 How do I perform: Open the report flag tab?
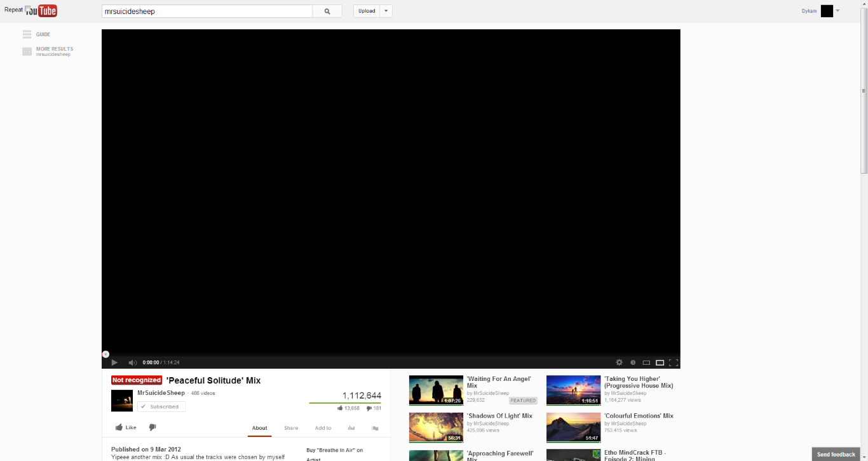pyautogui.click(x=375, y=428)
